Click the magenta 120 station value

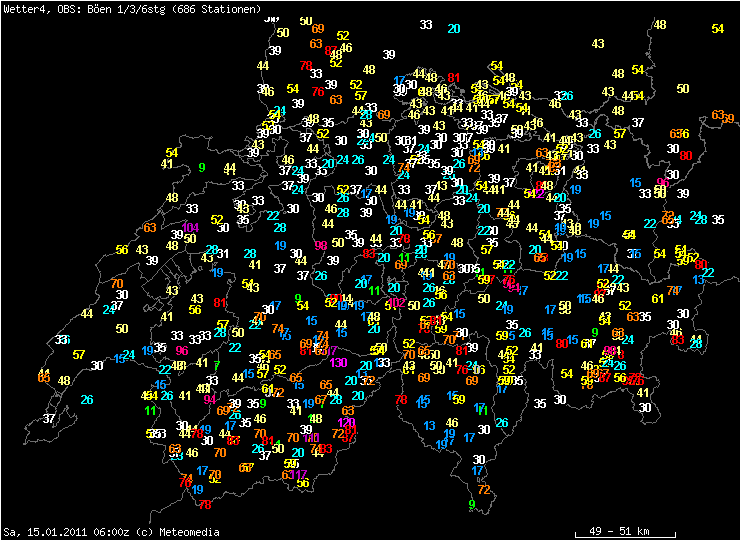pos(347,422)
